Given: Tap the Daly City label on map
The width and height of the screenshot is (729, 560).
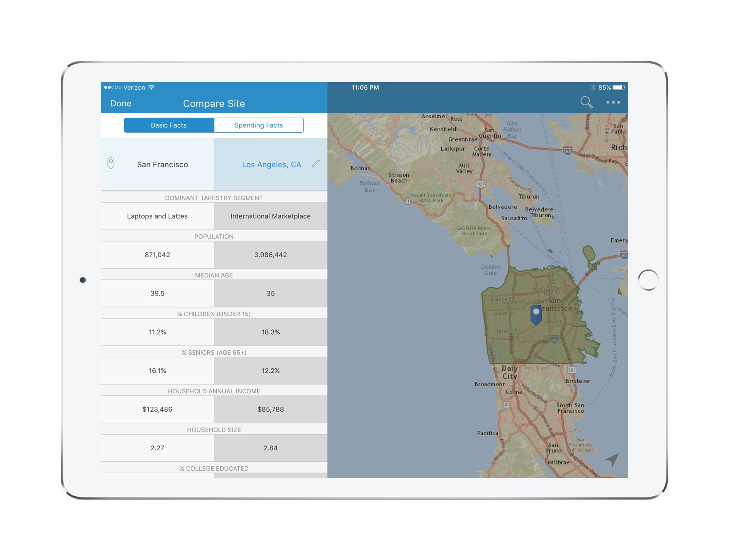Looking at the screenshot, I should [510, 372].
